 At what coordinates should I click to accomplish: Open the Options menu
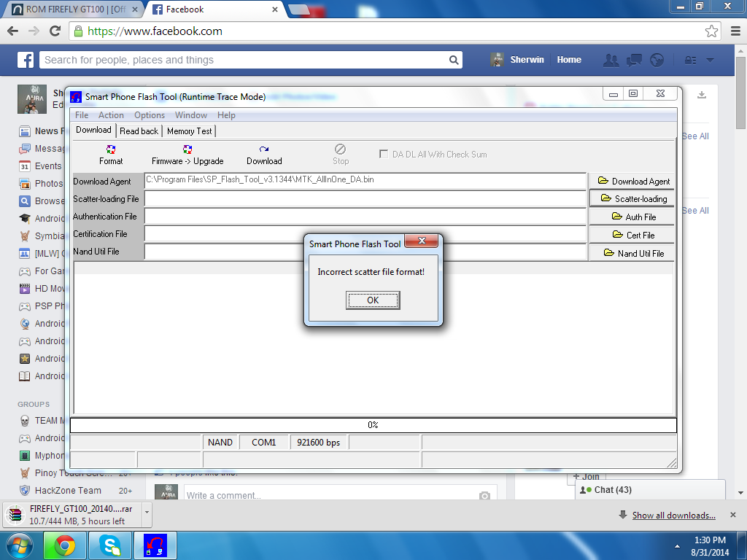(x=149, y=115)
